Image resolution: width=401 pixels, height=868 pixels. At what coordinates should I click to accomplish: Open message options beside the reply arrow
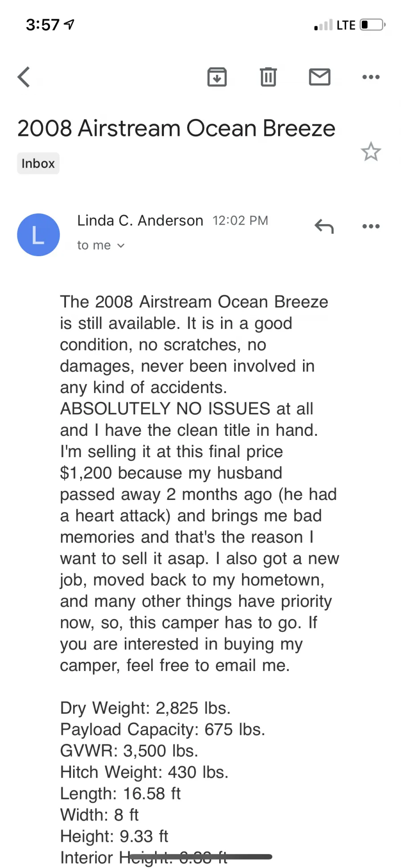point(371,226)
